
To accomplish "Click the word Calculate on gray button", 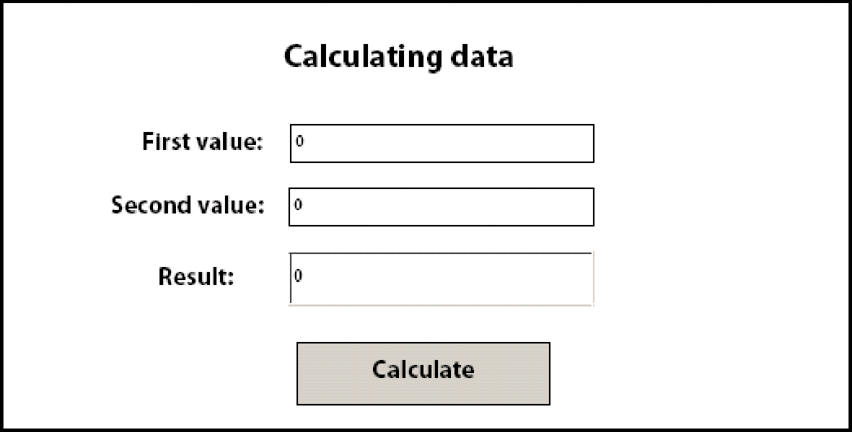I will coord(423,370).
